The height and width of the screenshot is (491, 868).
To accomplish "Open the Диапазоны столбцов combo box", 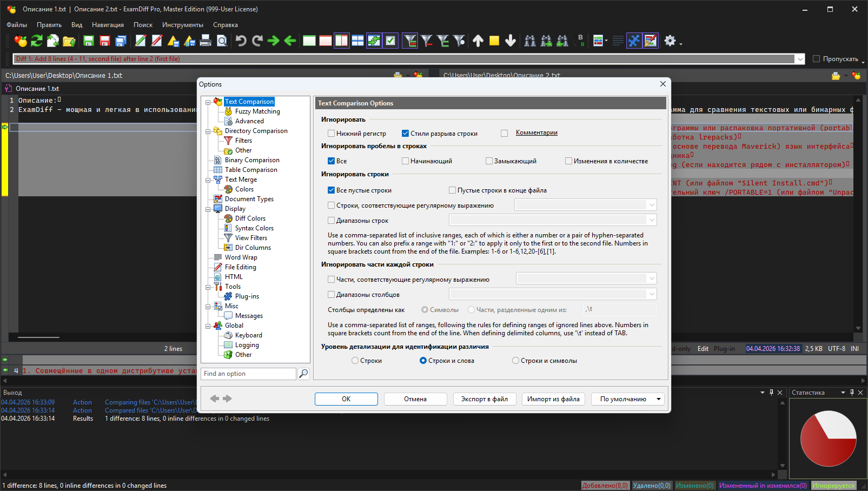I will coord(553,294).
